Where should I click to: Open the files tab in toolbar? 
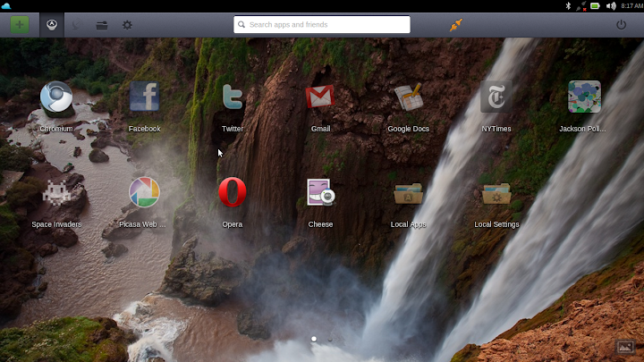coord(102,25)
